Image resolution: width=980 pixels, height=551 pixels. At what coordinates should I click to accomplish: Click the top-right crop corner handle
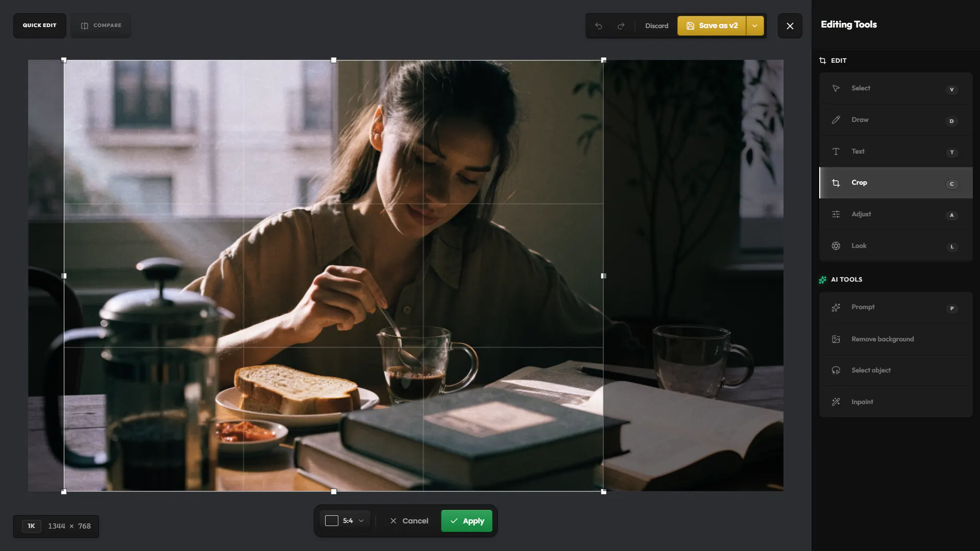604,60
